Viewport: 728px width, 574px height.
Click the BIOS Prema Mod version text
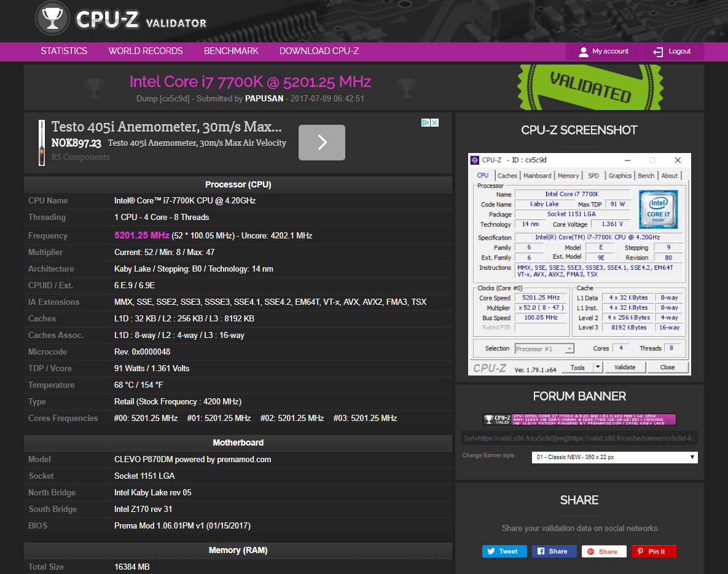pos(182,525)
